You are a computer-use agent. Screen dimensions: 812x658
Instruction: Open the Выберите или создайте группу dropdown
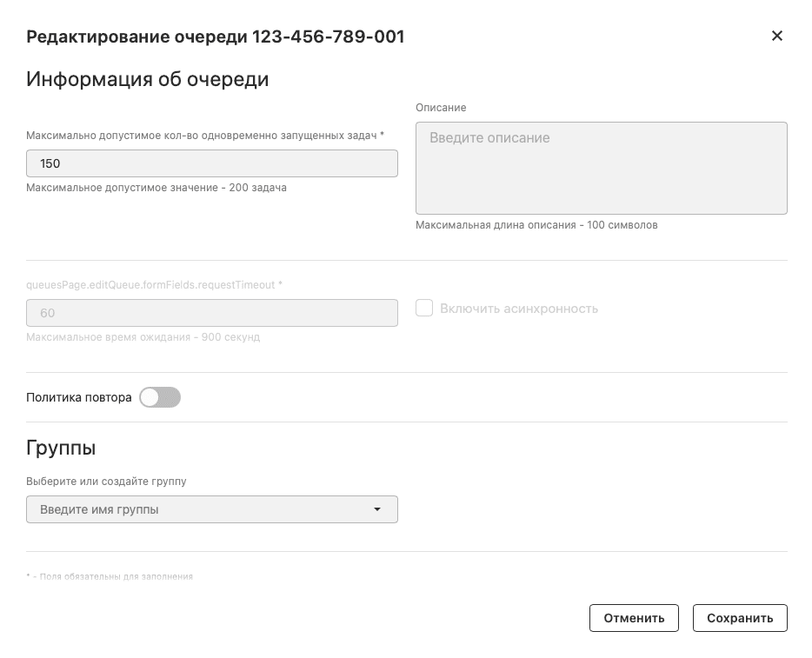pos(212,509)
